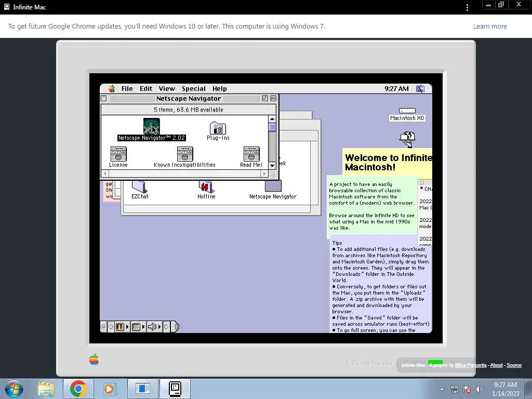This screenshot has width=532, height=399.
Task: Select the License document icon
Action: pos(118,154)
